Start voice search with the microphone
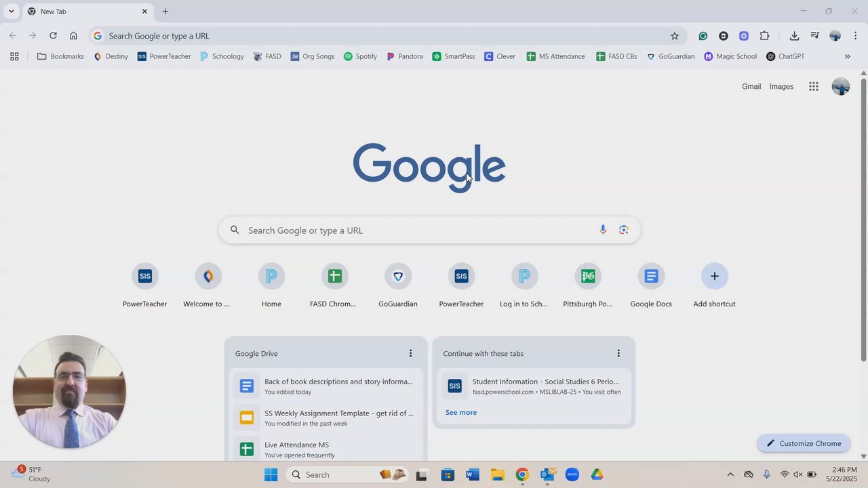 pyautogui.click(x=603, y=230)
